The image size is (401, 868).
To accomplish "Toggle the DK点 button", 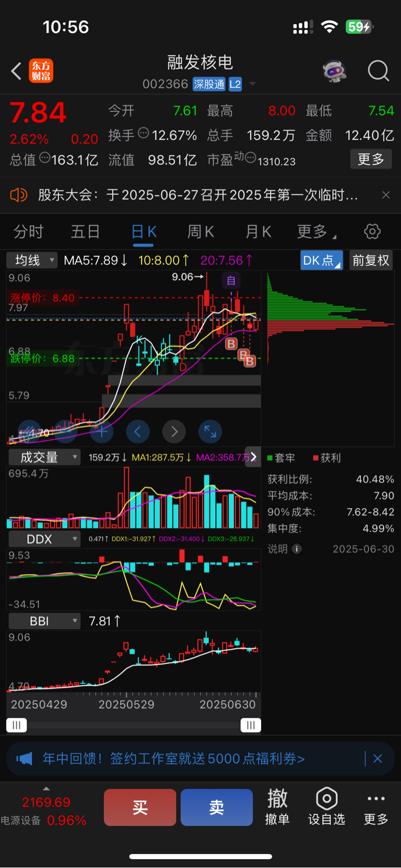I will tap(322, 260).
